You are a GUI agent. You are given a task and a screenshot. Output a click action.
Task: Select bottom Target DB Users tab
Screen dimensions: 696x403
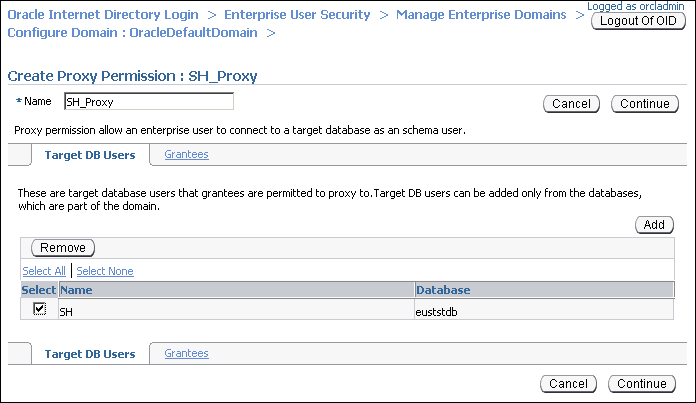pyautogui.click(x=90, y=354)
